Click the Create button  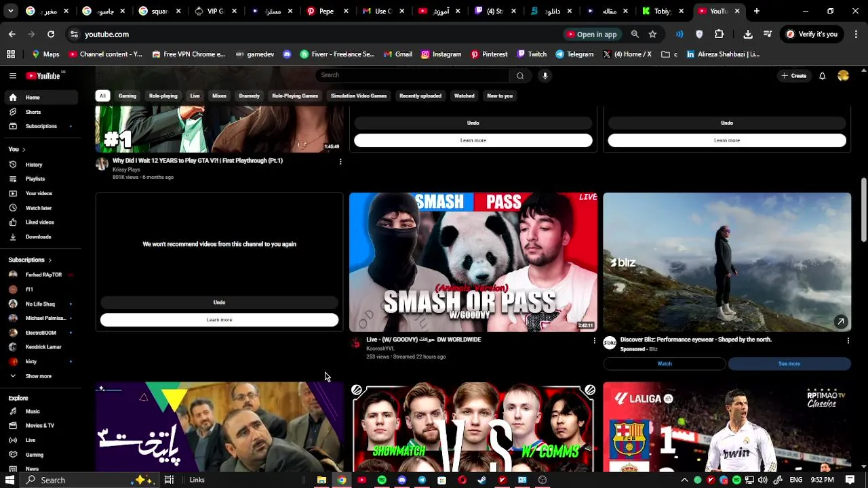(794, 76)
